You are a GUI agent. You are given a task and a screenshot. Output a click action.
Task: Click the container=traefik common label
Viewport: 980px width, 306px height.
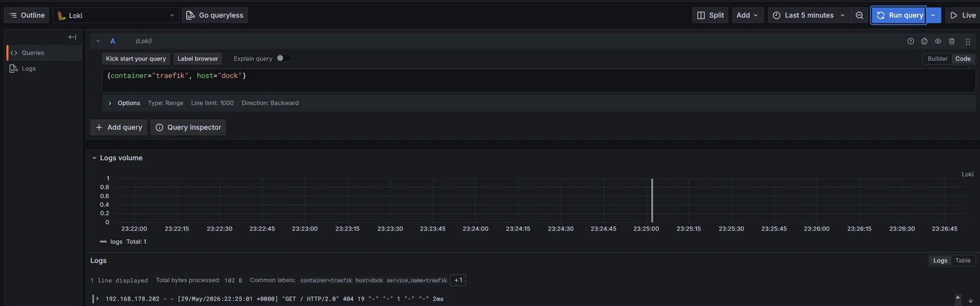[326, 280]
